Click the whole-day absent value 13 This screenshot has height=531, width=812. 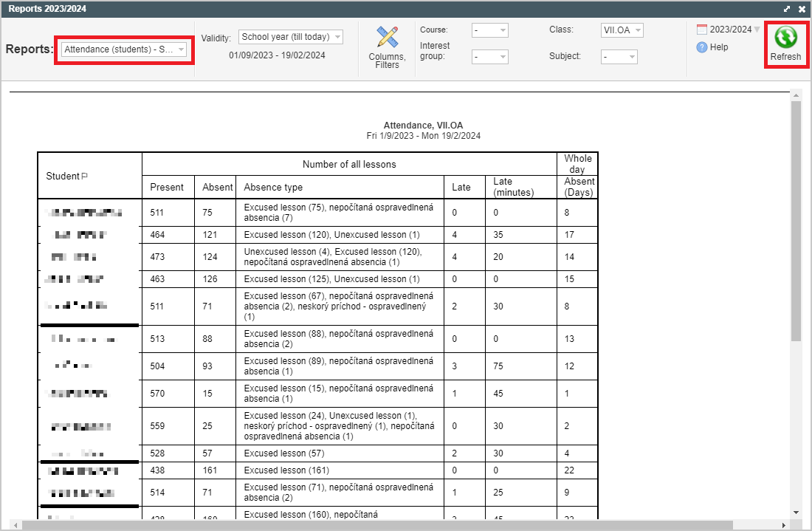pyautogui.click(x=569, y=339)
